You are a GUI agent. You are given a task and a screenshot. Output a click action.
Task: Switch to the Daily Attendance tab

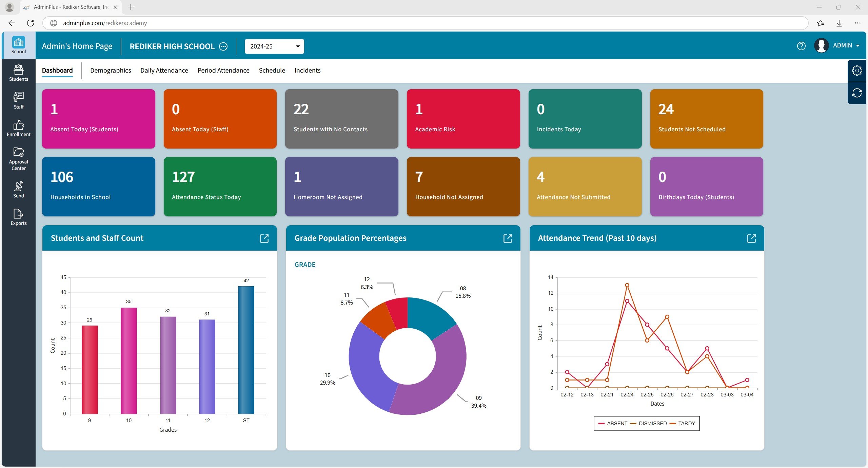click(x=164, y=71)
